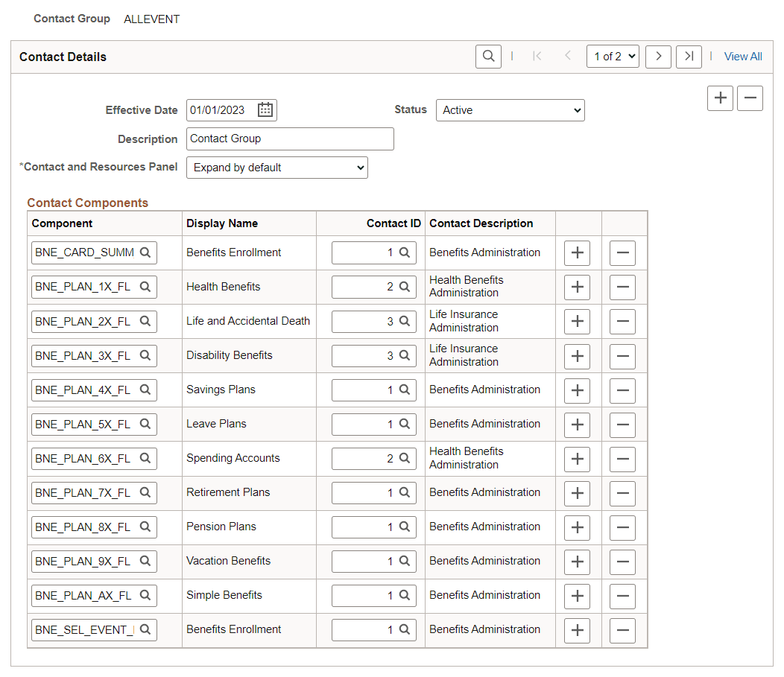Open the '1 of 2' page selector dropdown
The height and width of the screenshot is (677, 784).
[x=613, y=56]
